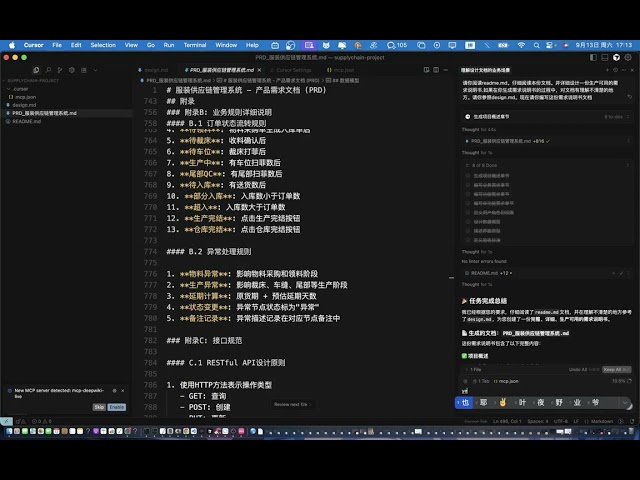This screenshot has height=480, width=640.
Task: Select IME candidate 也
Action: point(463,402)
